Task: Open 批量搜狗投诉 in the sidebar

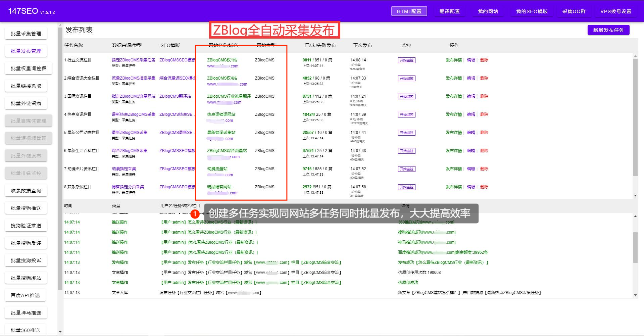Action: pyautogui.click(x=26, y=260)
